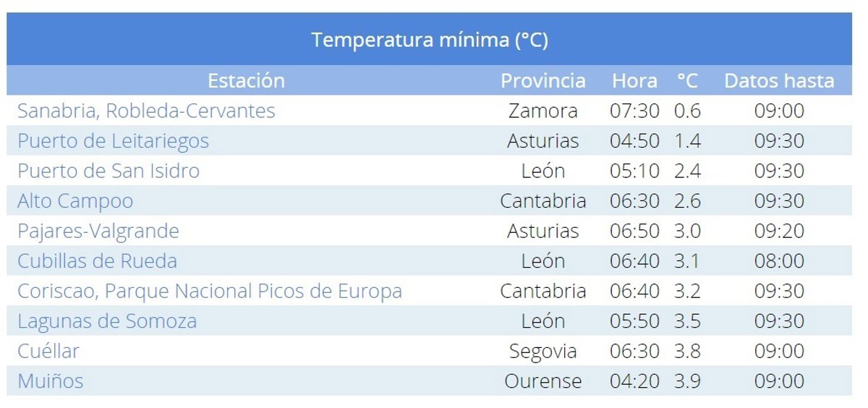Select the Alto Campoo station link
The height and width of the screenshot is (408, 868).
click(75, 201)
